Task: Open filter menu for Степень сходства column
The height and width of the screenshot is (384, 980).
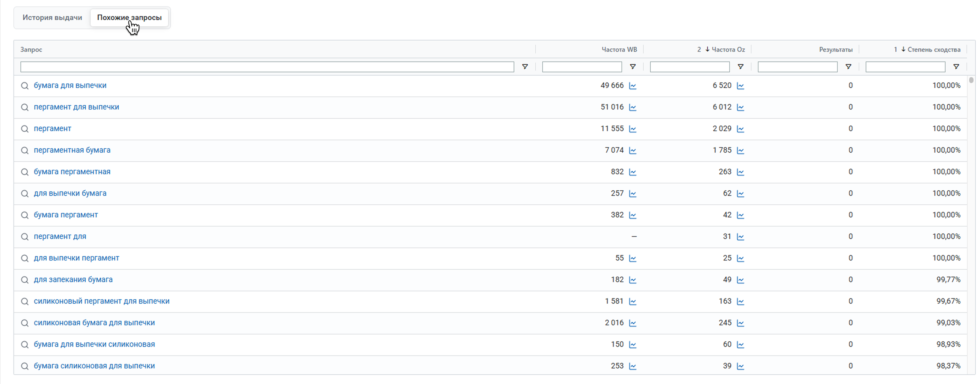Action: click(x=956, y=67)
